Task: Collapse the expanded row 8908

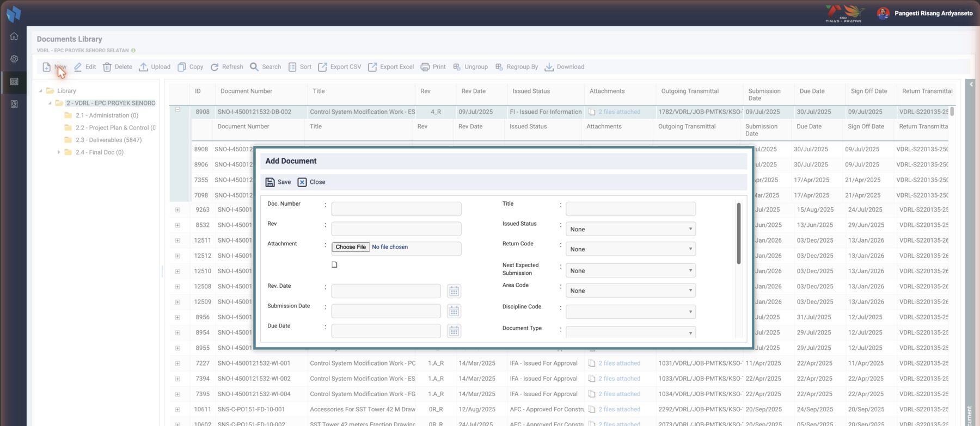Action: (177, 109)
